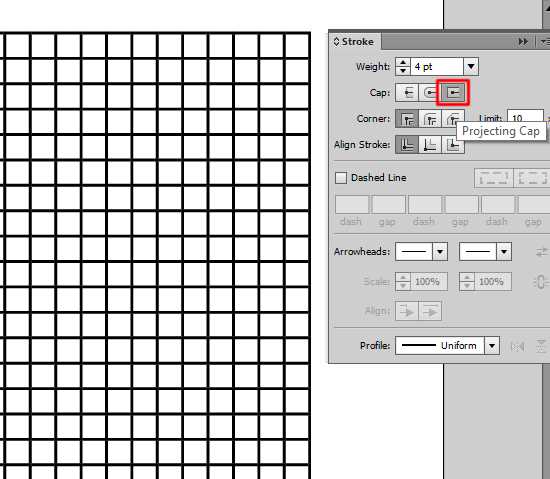This screenshot has height=479, width=550.
Task: Select the Projecting Cap icon
Action: 453,93
